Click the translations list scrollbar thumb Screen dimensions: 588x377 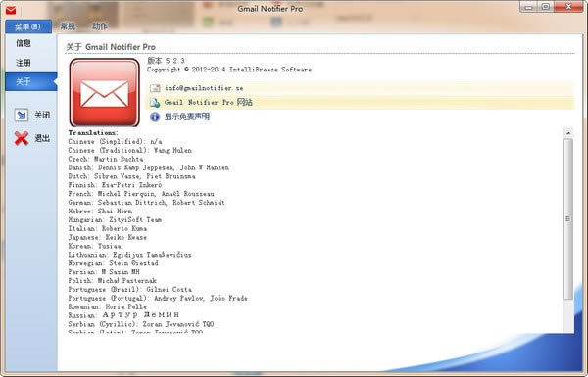click(568, 219)
